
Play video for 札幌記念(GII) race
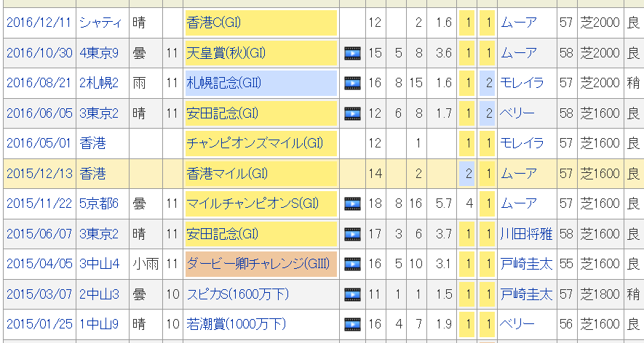[352, 83]
